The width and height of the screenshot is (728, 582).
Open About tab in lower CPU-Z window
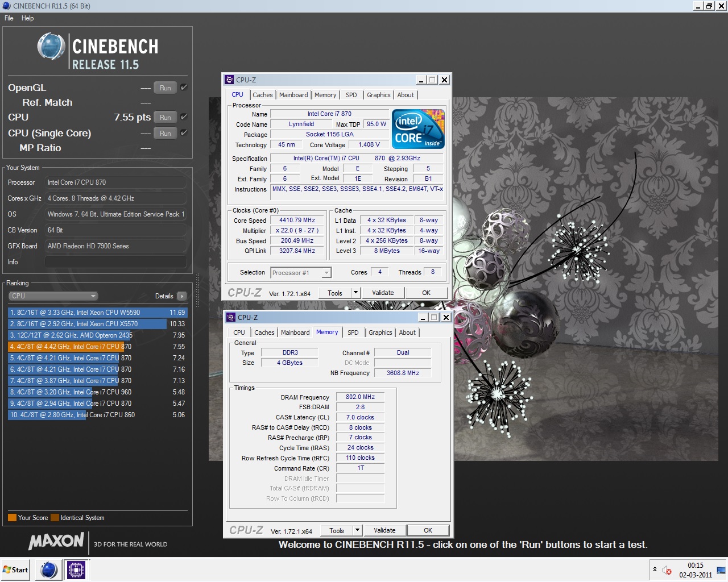click(407, 332)
